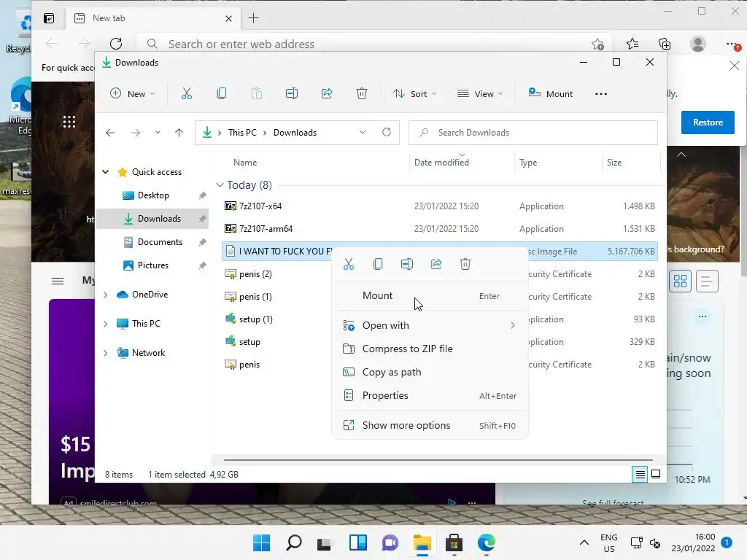The image size is (747, 560).
Task: Open the See more ellipsis in Explorer toolbar
Action: click(601, 94)
